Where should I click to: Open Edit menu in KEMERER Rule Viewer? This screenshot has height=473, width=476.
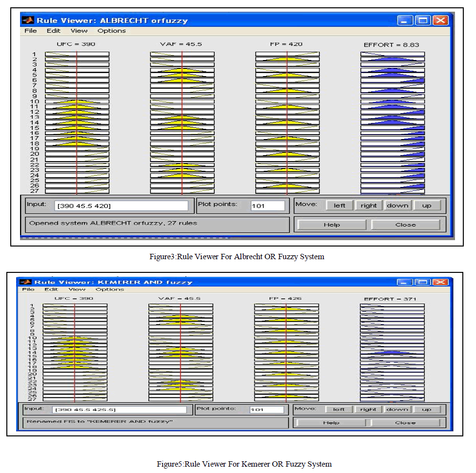click(51, 289)
